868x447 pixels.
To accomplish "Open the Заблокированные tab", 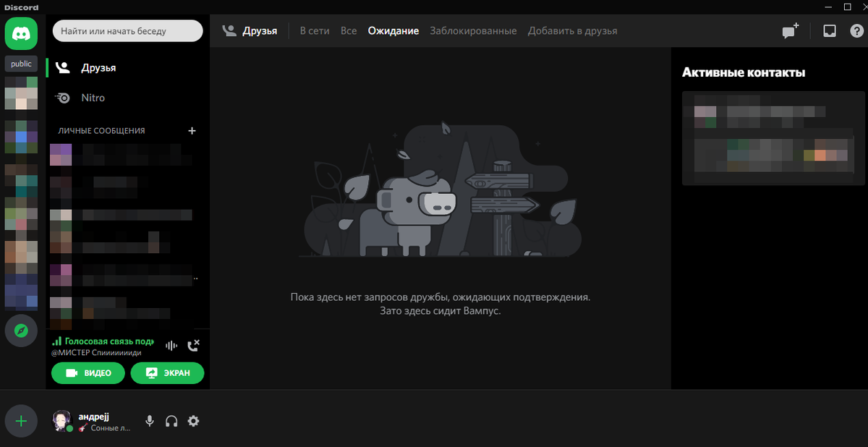I will (473, 31).
